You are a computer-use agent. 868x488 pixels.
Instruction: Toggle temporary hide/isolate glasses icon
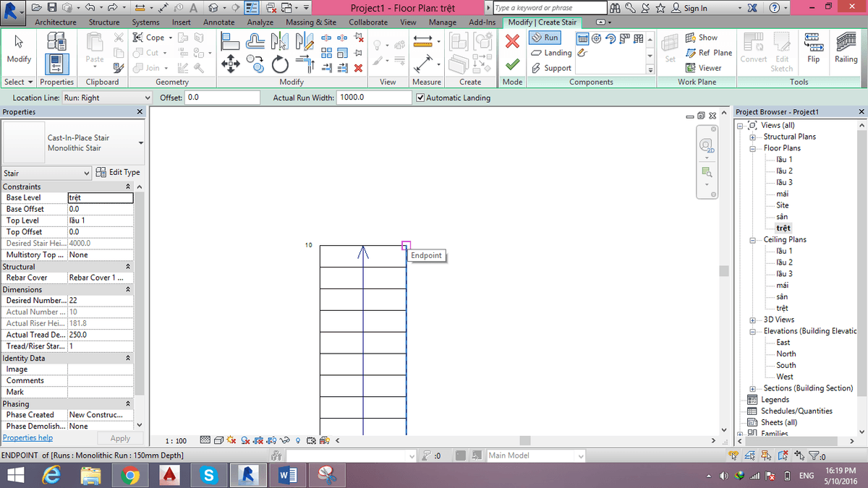point(284,440)
